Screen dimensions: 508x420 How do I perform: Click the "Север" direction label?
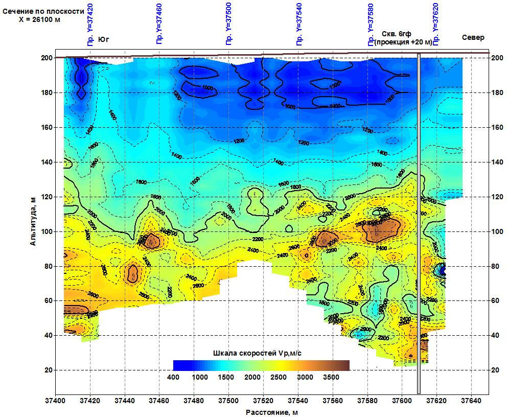[x=473, y=38]
